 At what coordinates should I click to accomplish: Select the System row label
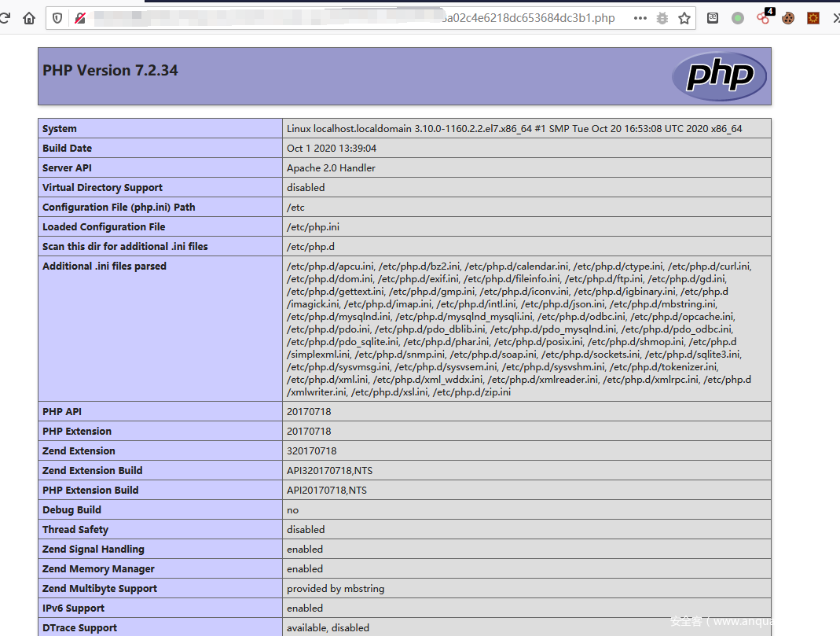[60, 129]
